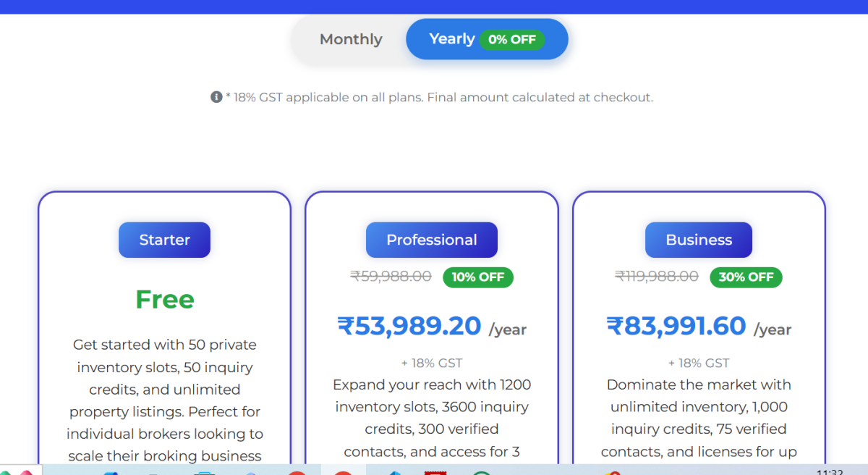Select the Professional plan label
This screenshot has width=868, height=475.
pos(432,240)
